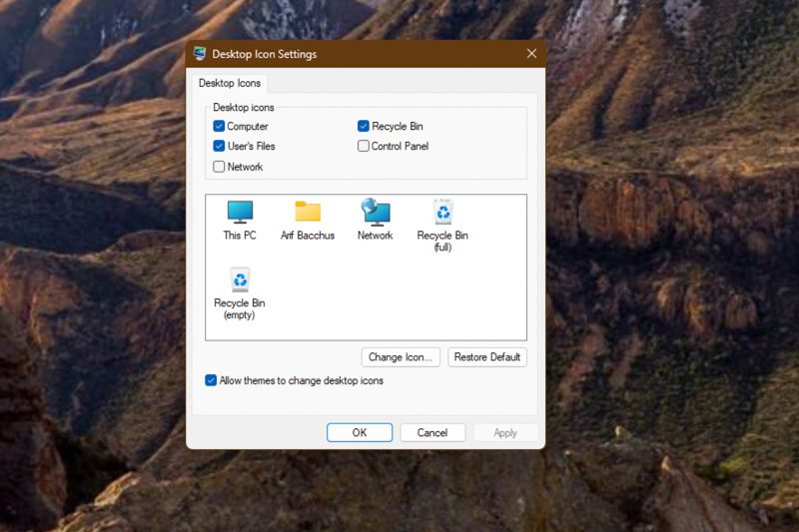The height and width of the screenshot is (532, 799).
Task: Click the greyed-out Apply button
Action: pos(505,433)
